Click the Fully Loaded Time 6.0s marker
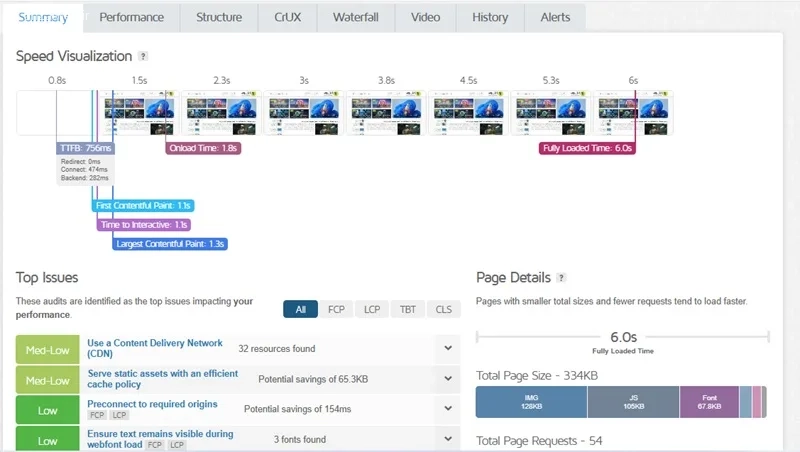 click(587, 148)
